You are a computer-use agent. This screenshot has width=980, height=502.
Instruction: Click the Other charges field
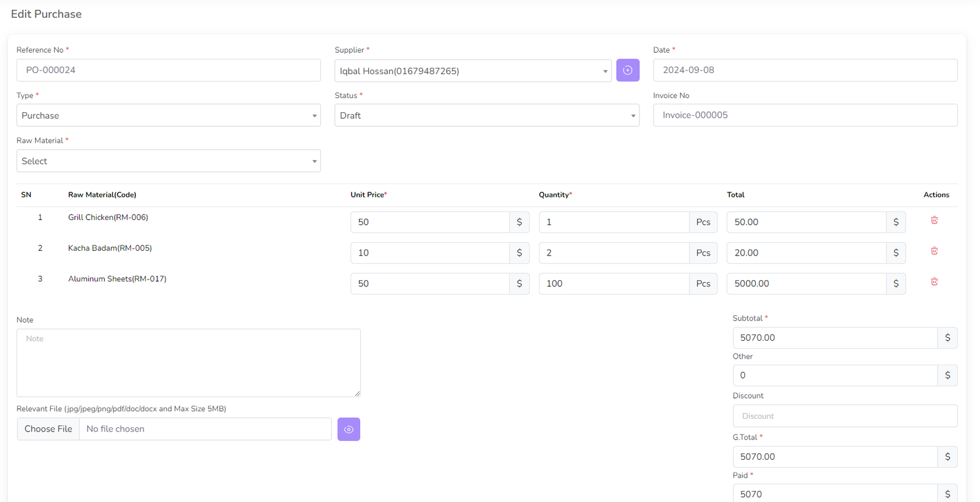(x=835, y=376)
